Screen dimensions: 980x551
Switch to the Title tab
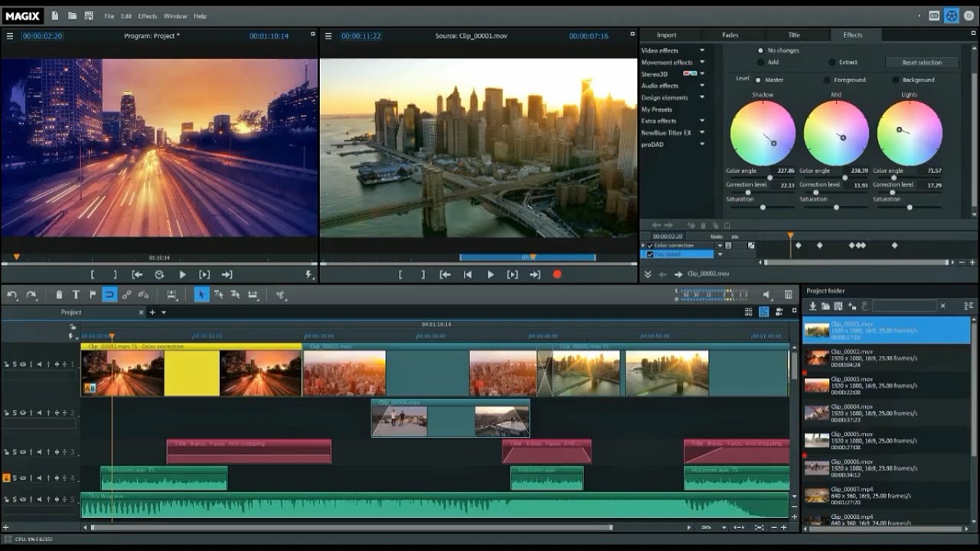point(794,35)
